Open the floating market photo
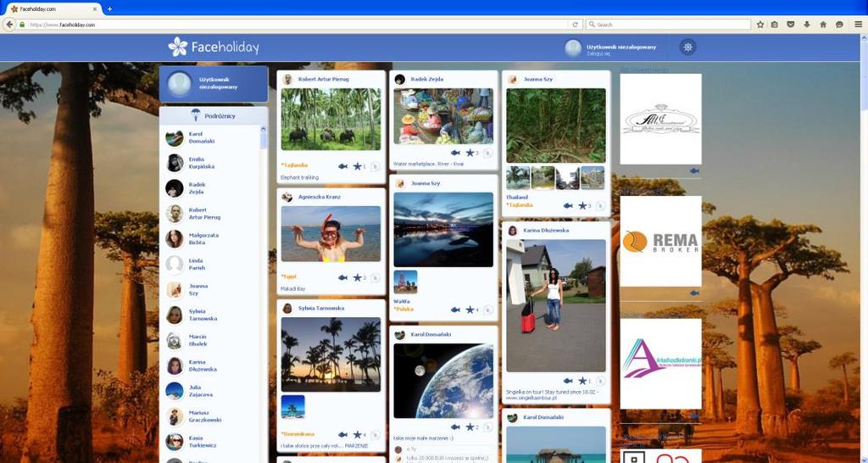 (442, 116)
